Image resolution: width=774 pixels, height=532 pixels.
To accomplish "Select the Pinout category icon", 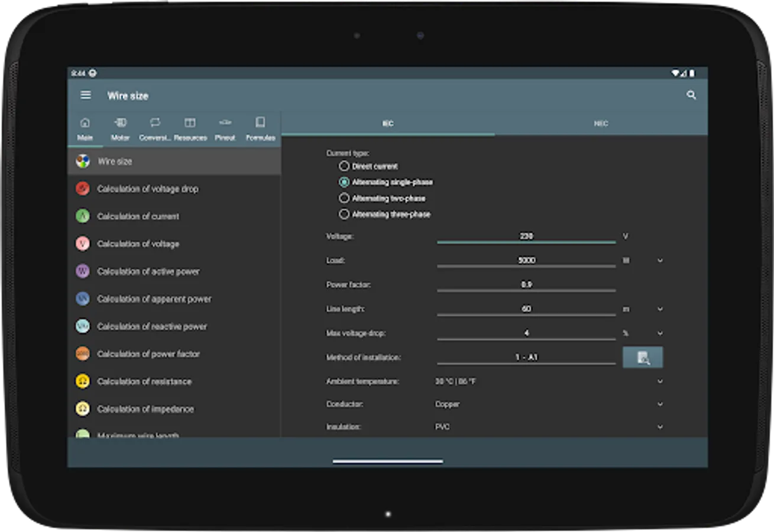I will coord(225,128).
